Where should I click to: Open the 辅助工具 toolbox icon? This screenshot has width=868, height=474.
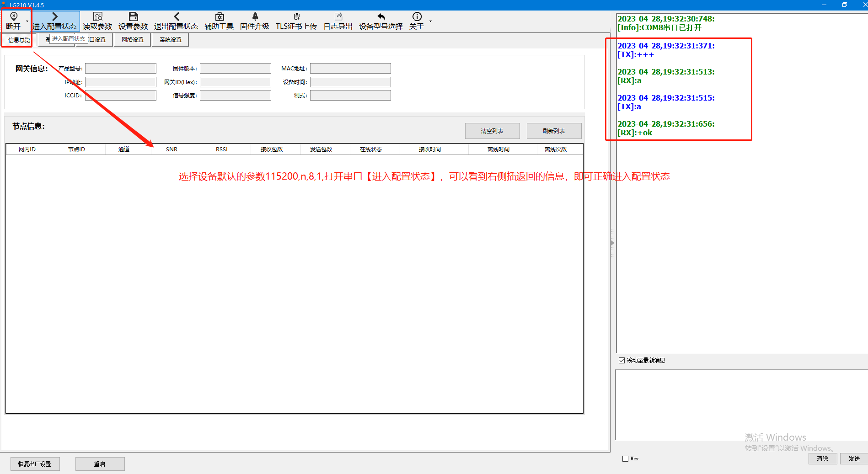coord(219,17)
